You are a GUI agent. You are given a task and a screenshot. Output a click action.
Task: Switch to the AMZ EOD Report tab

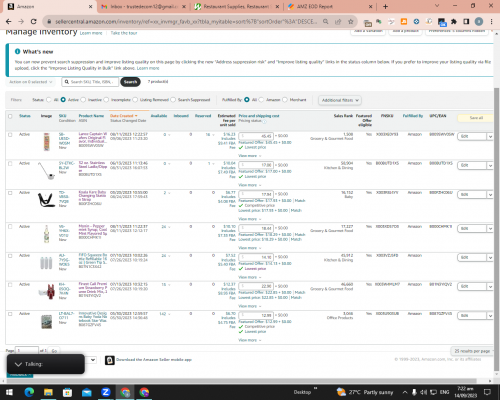coord(331,6)
